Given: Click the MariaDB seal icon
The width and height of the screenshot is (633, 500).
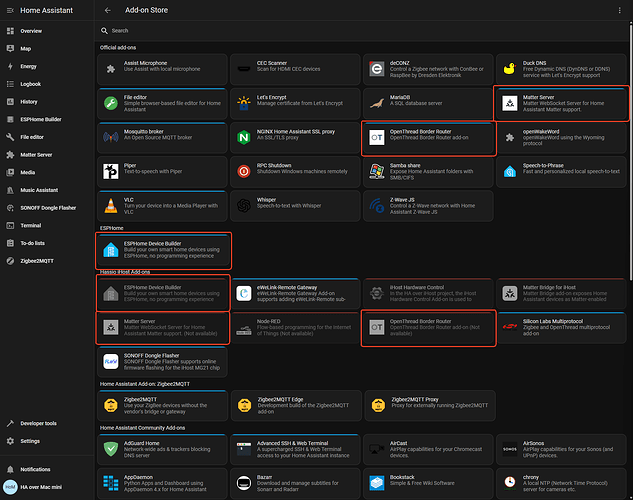Looking at the screenshot, I should 377,103.
